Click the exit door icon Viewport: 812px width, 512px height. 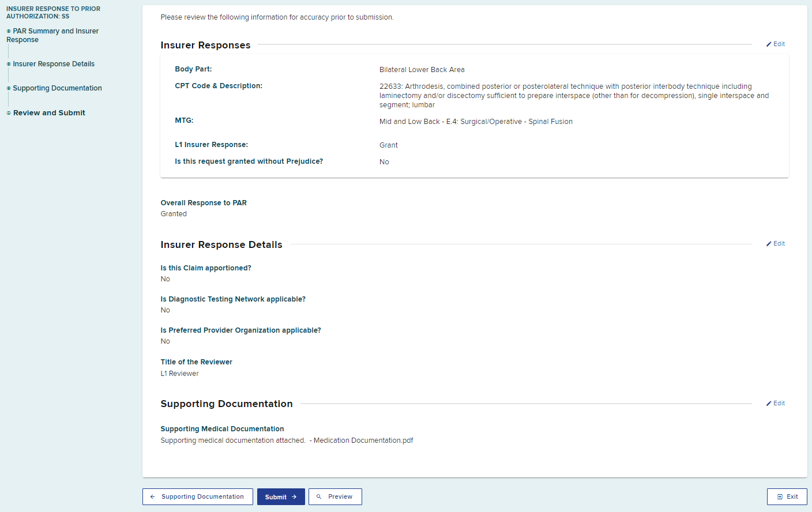click(780, 496)
